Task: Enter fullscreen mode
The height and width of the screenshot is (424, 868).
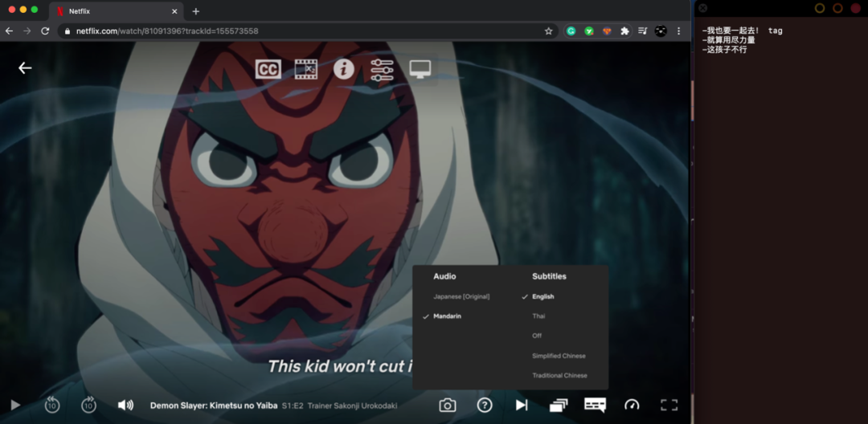Action: [x=669, y=406]
